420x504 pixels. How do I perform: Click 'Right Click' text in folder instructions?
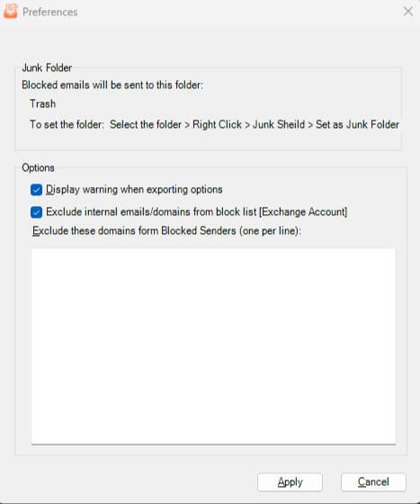coord(217,124)
